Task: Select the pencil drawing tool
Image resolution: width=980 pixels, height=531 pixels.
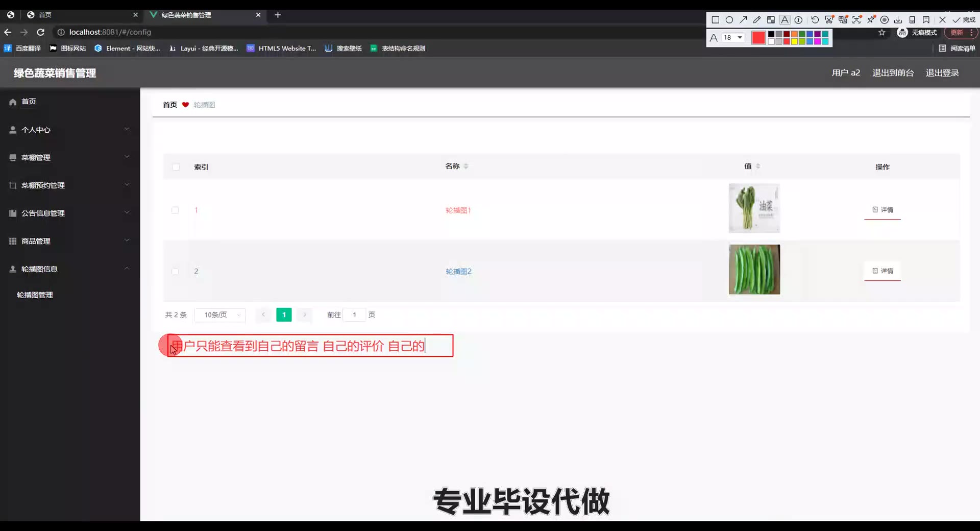Action: (757, 20)
